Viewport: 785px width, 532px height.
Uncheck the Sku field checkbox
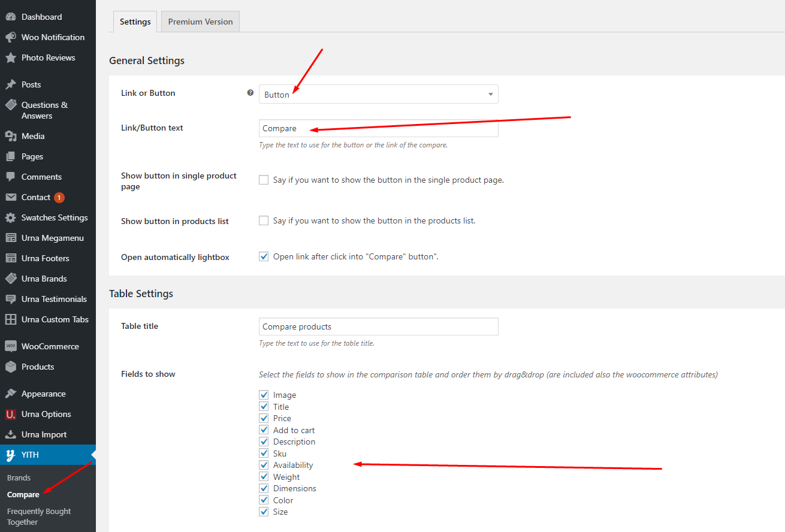[x=264, y=454]
